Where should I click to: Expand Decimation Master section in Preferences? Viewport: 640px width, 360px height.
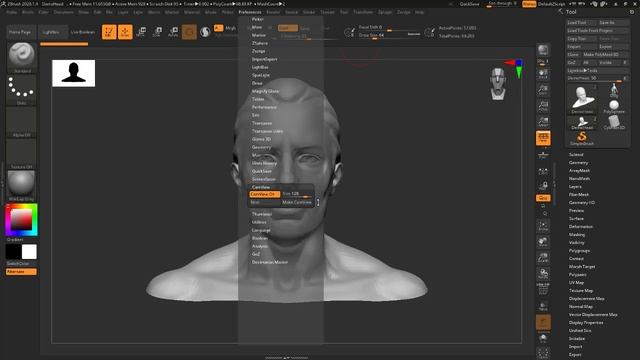[270, 262]
